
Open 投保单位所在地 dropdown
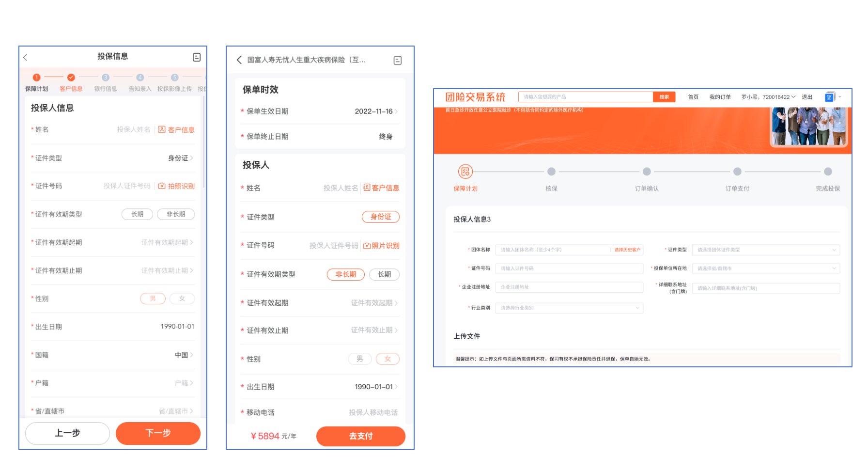click(x=765, y=268)
